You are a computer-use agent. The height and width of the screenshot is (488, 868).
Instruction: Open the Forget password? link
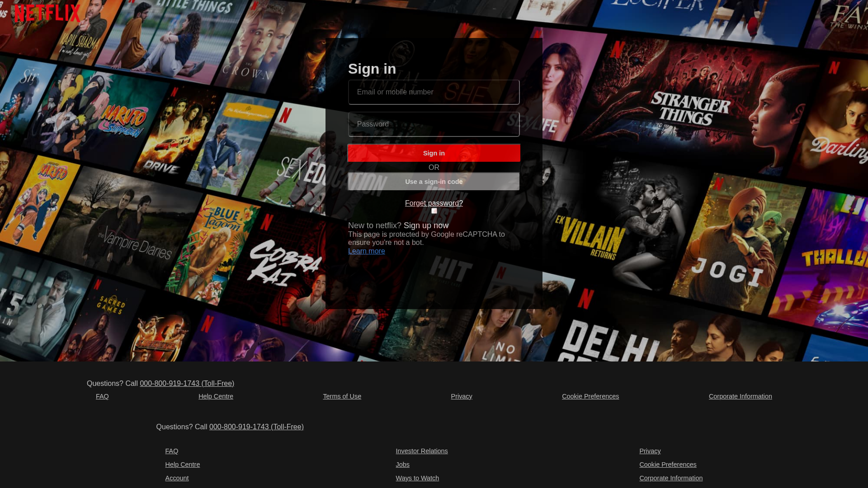click(434, 203)
